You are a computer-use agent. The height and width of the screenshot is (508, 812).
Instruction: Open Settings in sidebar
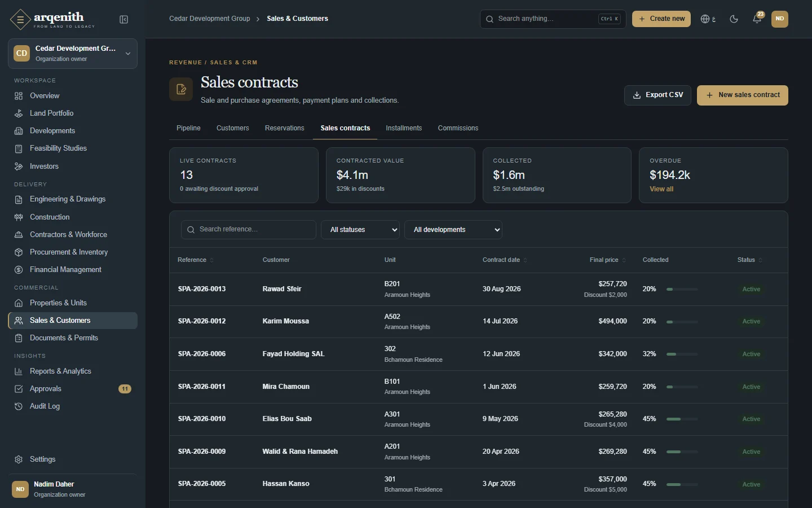coord(73,459)
